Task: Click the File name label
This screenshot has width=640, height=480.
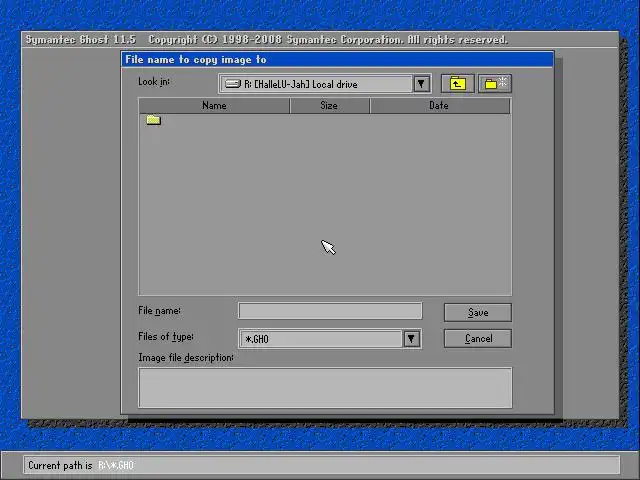Action: (x=159, y=311)
